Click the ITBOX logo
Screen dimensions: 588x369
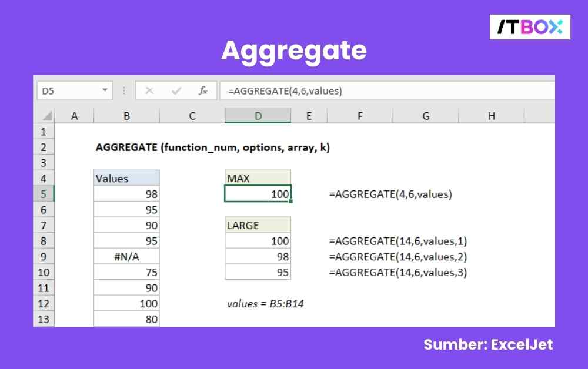click(x=530, y=27)
